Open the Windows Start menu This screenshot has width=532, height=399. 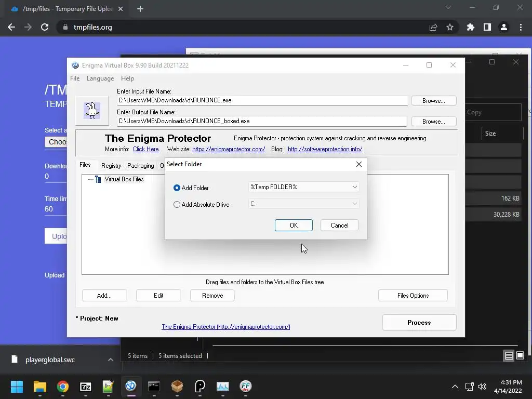17,387
